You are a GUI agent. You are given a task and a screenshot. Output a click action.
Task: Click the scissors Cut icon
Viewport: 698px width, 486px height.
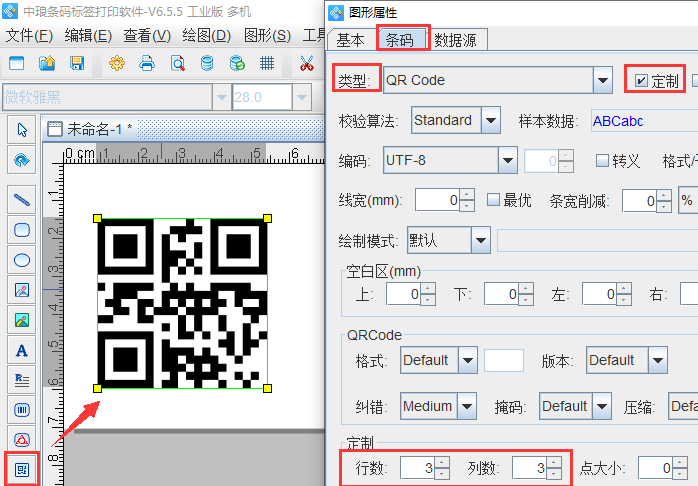306,63
